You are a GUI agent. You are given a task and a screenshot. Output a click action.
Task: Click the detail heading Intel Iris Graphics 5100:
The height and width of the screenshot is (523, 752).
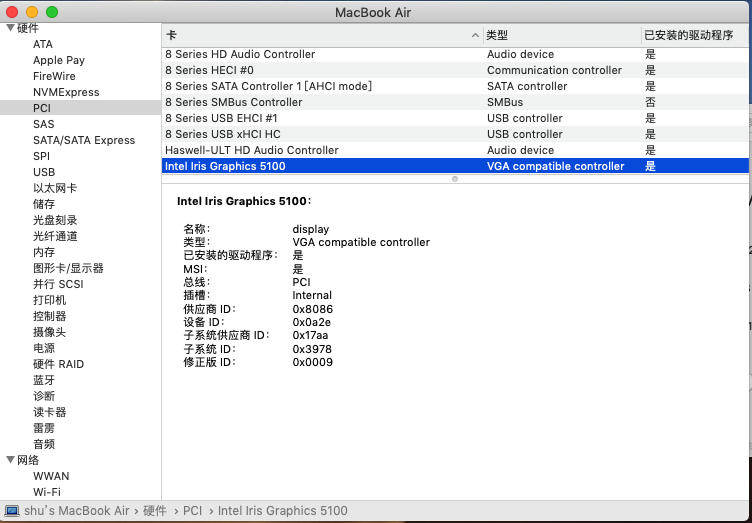(x=244, y=201)
